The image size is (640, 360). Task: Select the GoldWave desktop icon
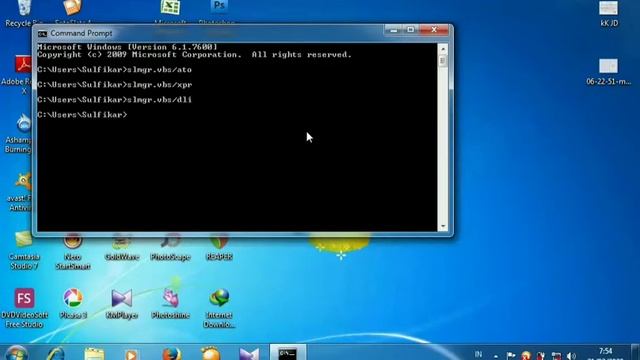point(122,247)
